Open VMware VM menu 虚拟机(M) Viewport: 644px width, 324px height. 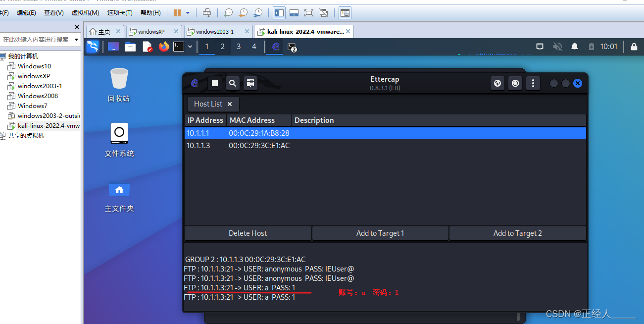pos(86,13)
